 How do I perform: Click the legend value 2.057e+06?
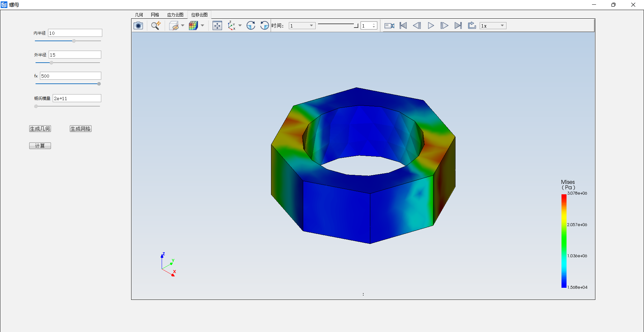pyautogui.click(x=577, y=225)
